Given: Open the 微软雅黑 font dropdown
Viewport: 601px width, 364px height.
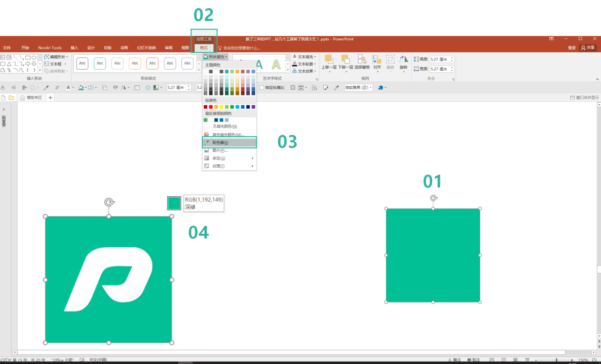Looking at the screenshot, I should pos(358,88).
